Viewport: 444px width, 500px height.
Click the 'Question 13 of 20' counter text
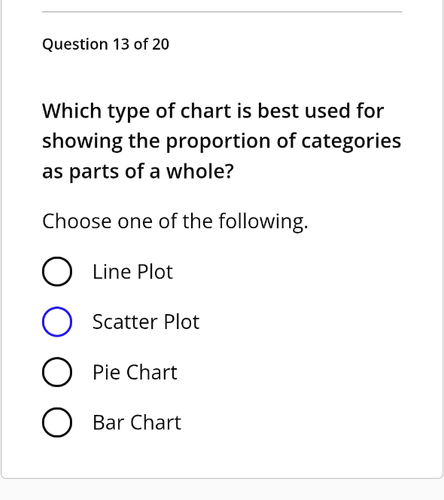tap(106, 44)
